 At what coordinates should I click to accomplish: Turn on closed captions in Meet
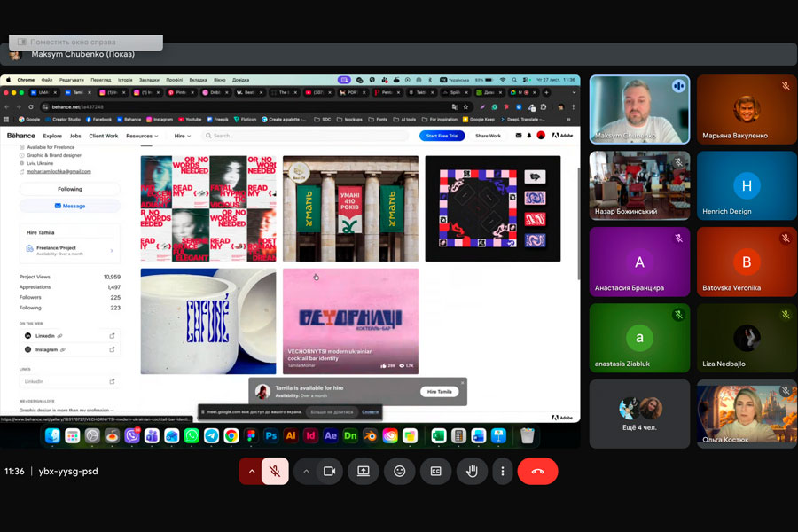click(x=435, y=472)
